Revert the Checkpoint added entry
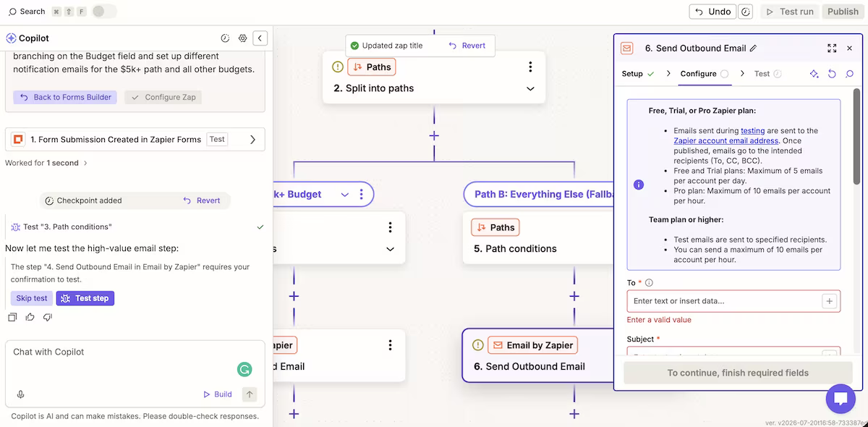 click(x=202, y=200)
